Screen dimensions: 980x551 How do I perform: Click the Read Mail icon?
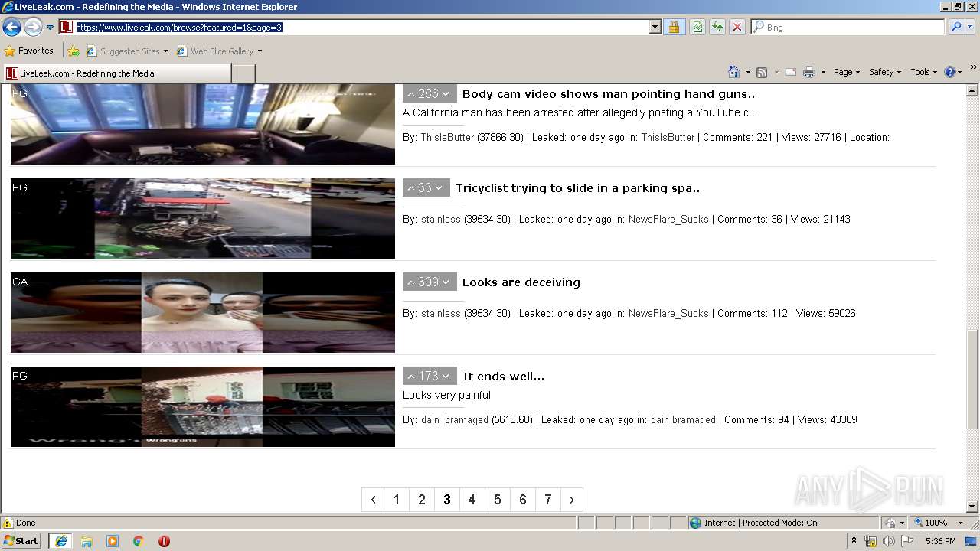[x=791, y=72]
